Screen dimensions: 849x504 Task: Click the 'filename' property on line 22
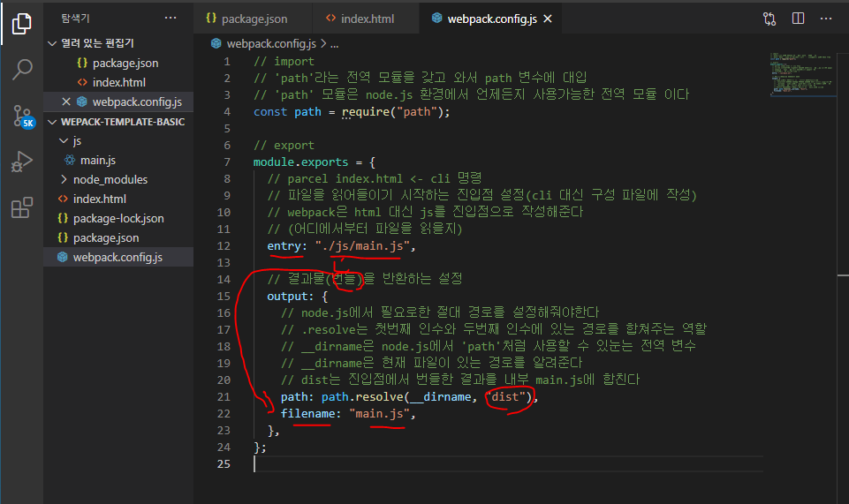pos(307,414)
